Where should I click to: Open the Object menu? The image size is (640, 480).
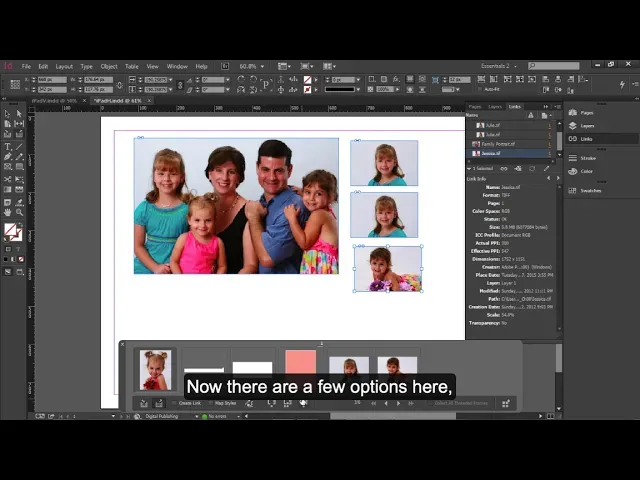coord(108,66)
